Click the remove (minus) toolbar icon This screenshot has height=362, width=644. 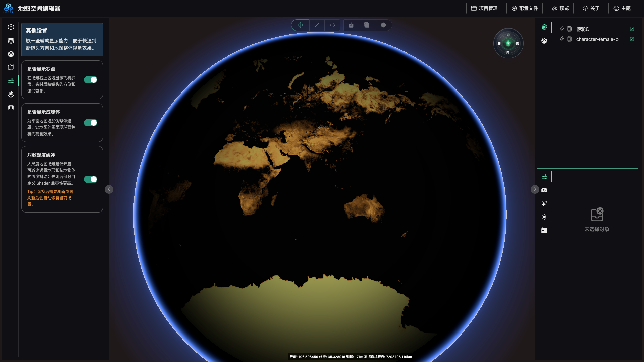pos(383,25)
